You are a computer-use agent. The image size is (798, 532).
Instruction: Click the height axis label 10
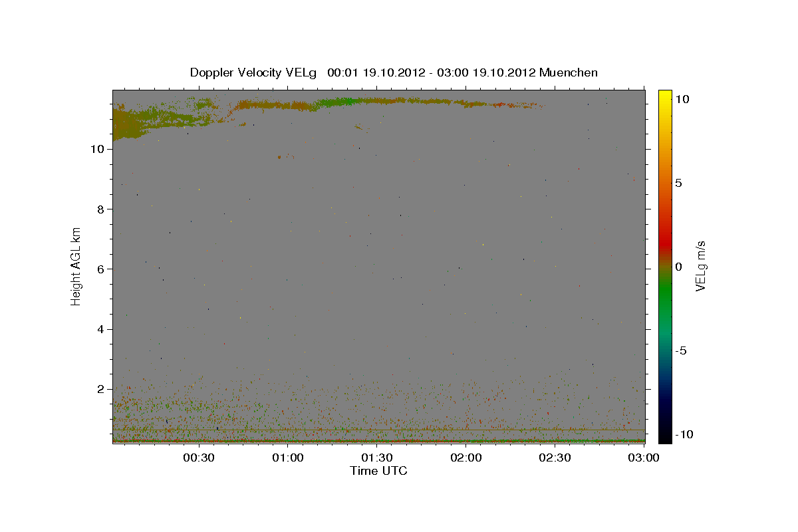click(x=97, y=149)
